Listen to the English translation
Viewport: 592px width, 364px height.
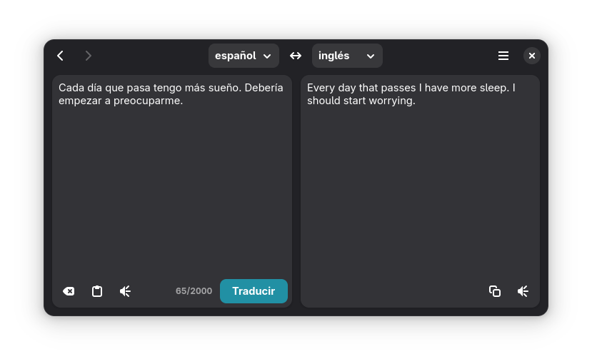523,291
